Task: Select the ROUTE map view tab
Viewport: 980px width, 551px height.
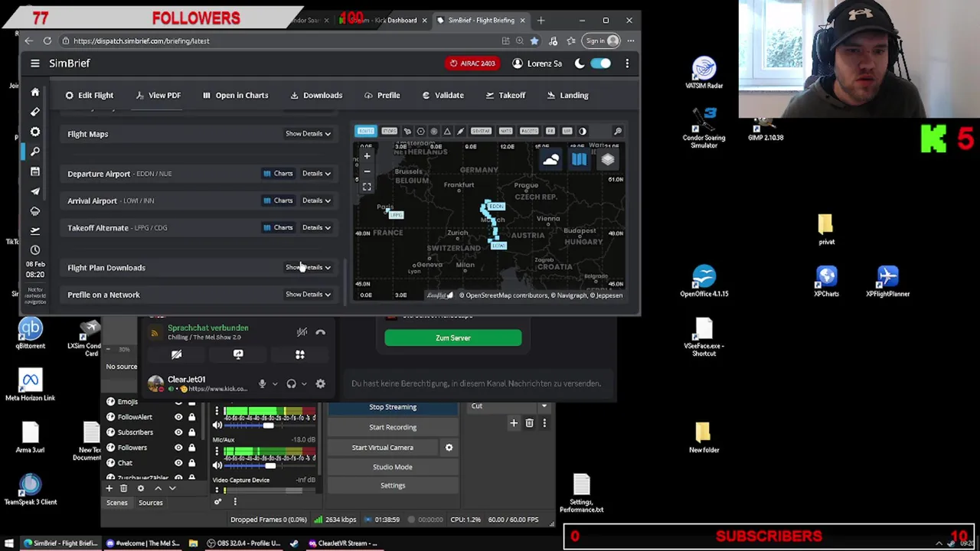Action: point(365,132)
